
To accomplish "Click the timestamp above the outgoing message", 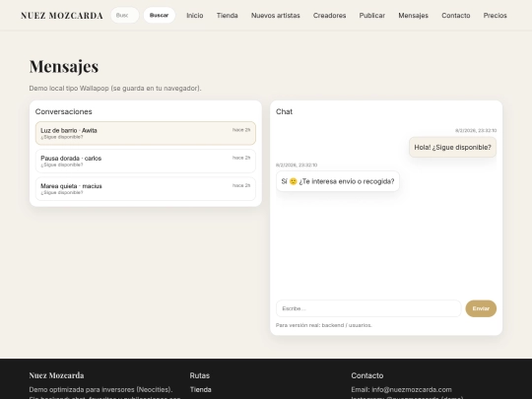I will tap(476, 131).
